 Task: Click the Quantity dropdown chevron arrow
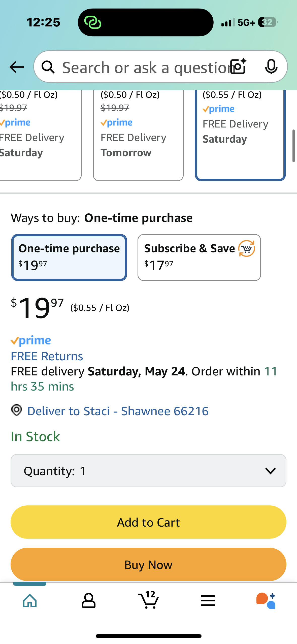(271, 471)
